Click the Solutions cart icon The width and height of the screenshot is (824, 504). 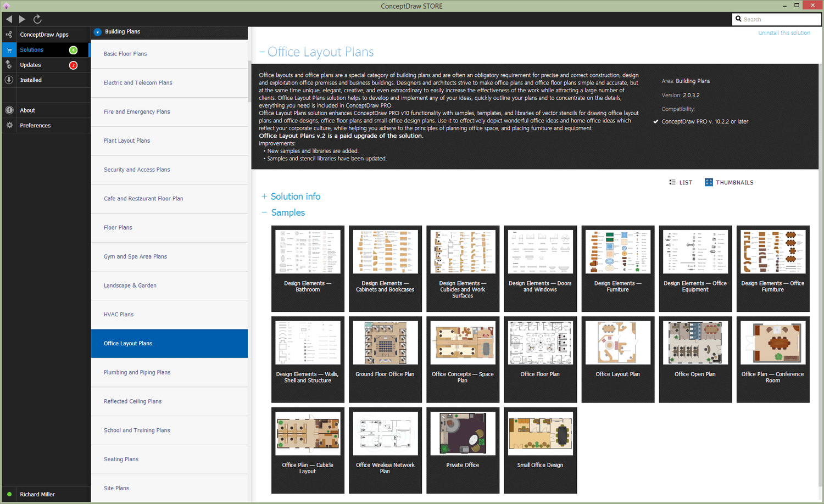click(x=9, y=50)
